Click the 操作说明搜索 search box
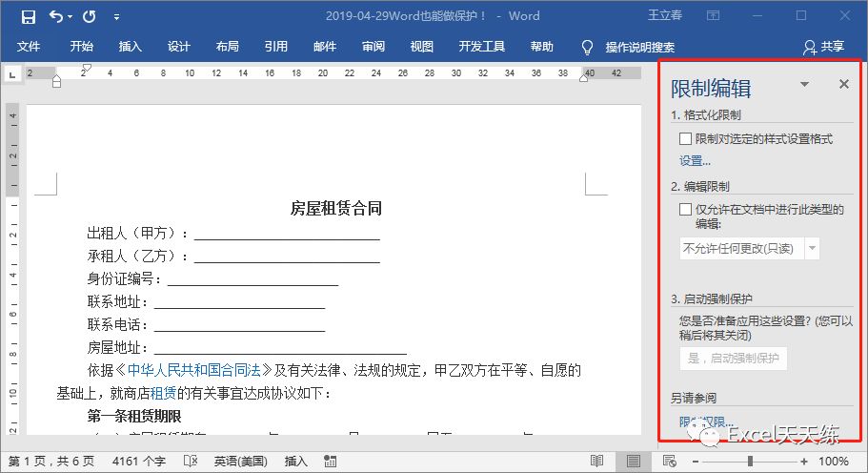Viewport: 868px width, 473px height. tap(640, 47)
